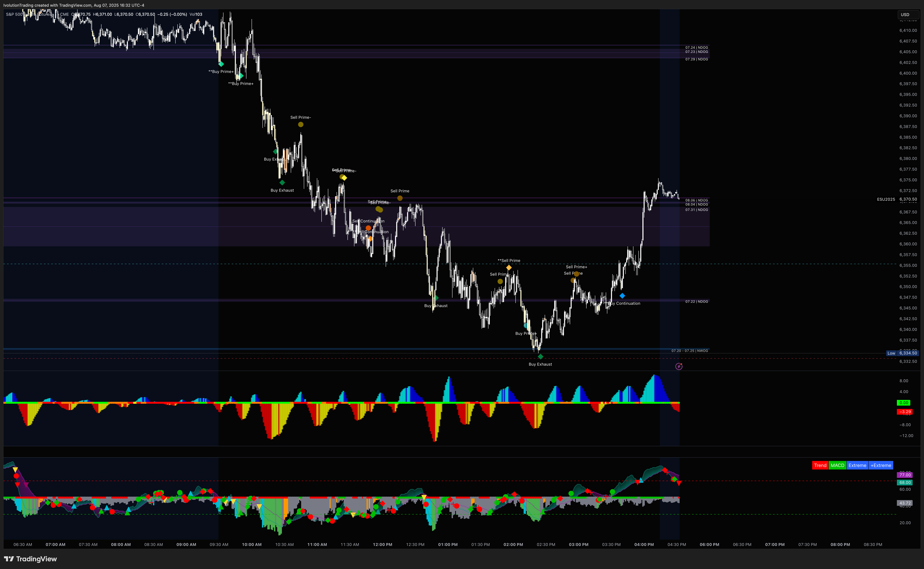Click the green Buy Exhaust diamond at the low
The width and height of the screenshot is (924, 569).
[x=540, y=356]
